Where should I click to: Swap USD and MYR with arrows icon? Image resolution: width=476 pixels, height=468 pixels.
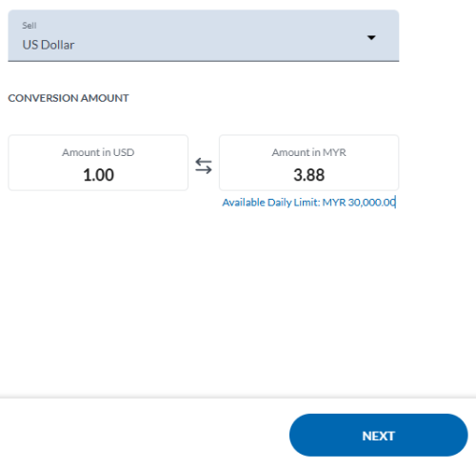coord(204,166)
